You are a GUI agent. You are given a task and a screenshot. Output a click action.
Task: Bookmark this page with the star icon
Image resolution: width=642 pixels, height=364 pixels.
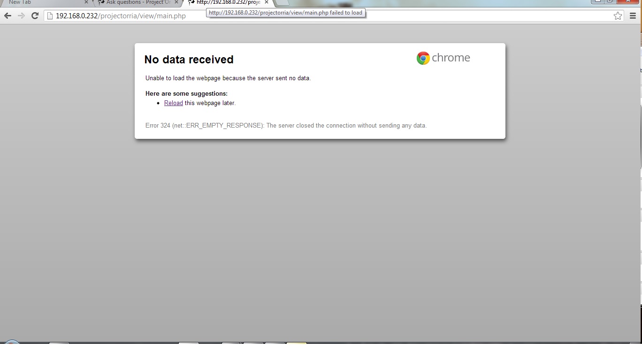pos(618,16)
